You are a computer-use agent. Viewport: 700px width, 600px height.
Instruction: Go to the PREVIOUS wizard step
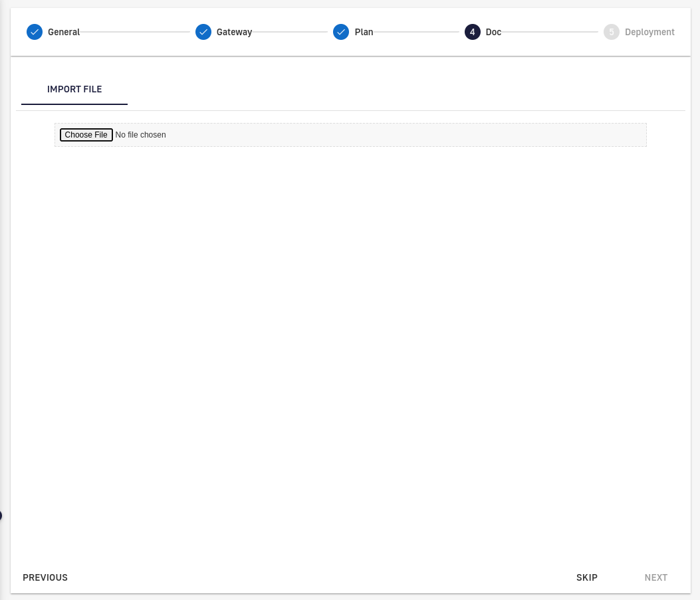pyautogui.click(x=45, y=577)
